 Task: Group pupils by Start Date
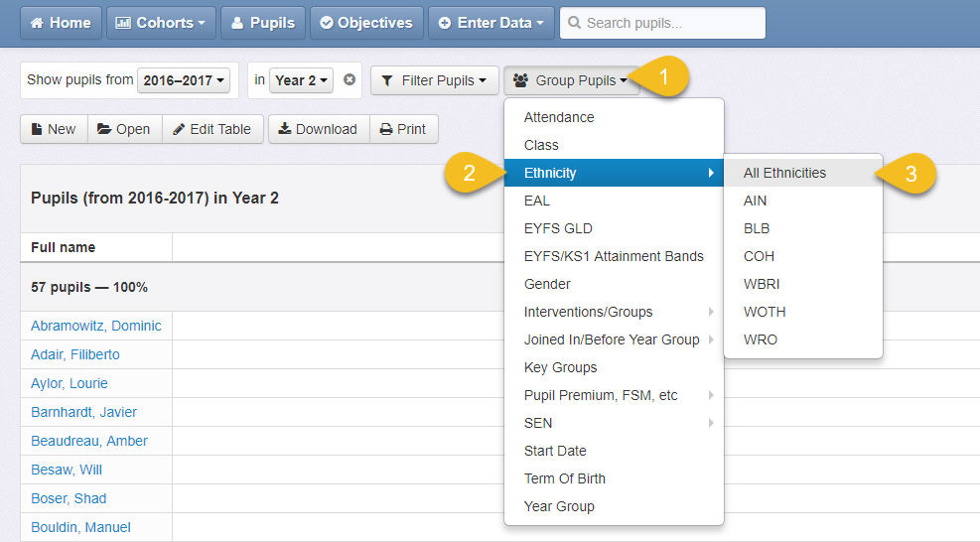[x=614, y=452]
